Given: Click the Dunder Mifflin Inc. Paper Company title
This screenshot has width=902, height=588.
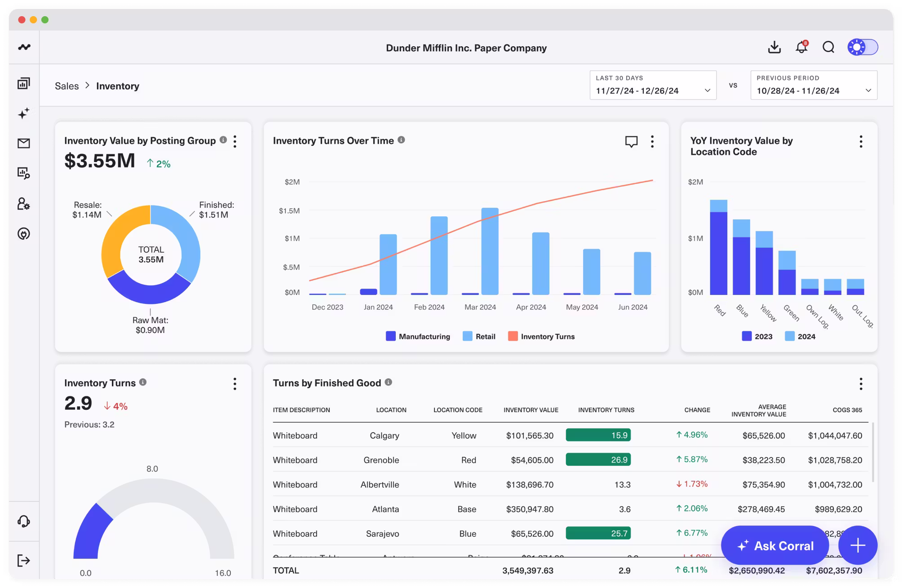Looking at the screenshot, I should [466, 48].
